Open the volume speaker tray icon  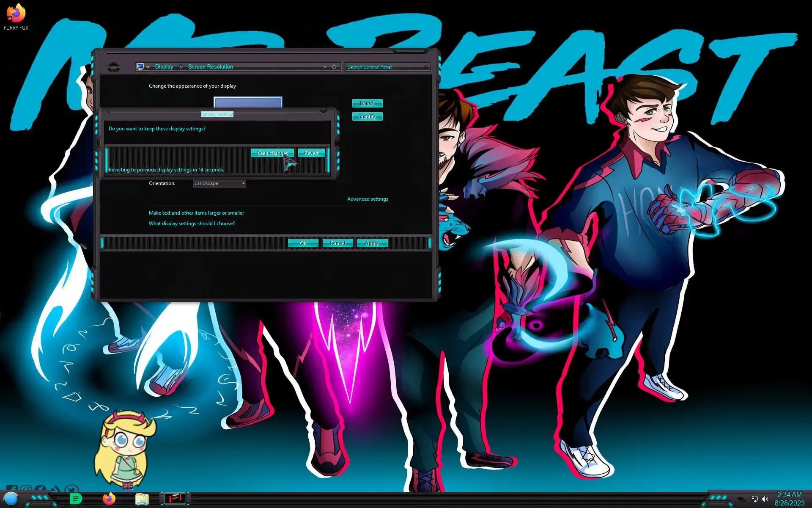tap(765, 499)
